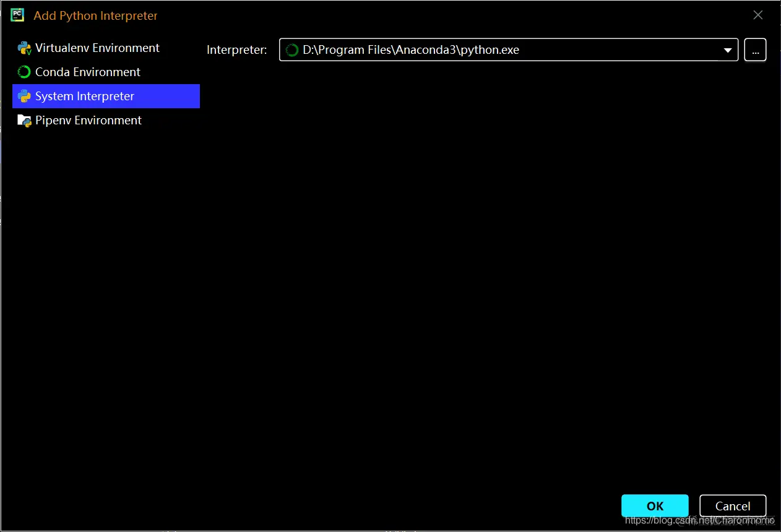This screenshot has height=532, width=781.
Task: Expand the Interpreter dropdown arrow
Action: (x=728, y=50)
